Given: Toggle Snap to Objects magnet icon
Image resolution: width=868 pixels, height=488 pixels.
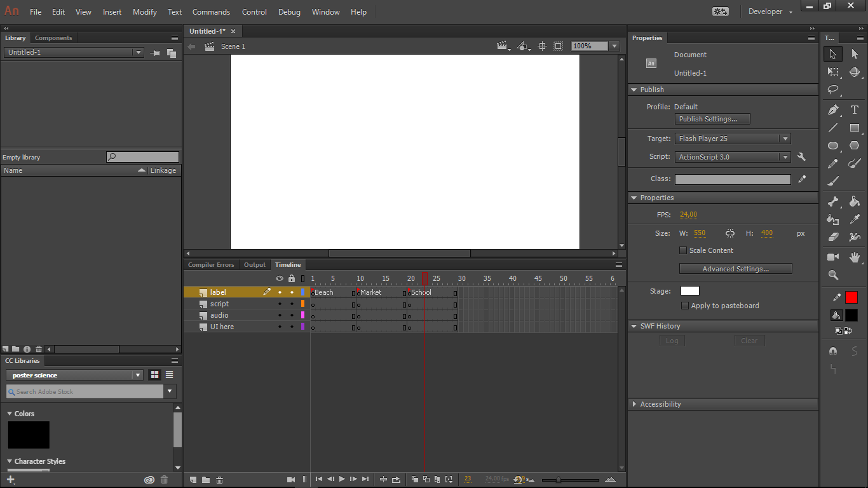Looking at the screenshot, I should pos(833,351).
